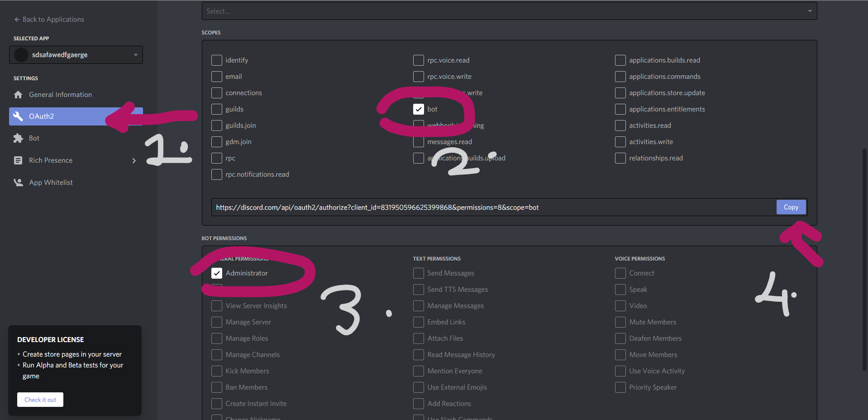Tick the connections scope checkbox
Screen dimensions: 868x420
217,93
